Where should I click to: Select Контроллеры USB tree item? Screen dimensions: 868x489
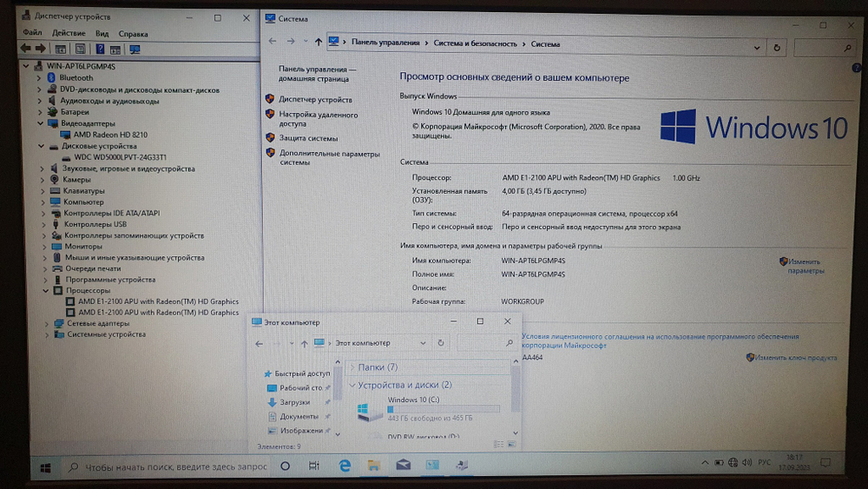click(x=95, y=224)
